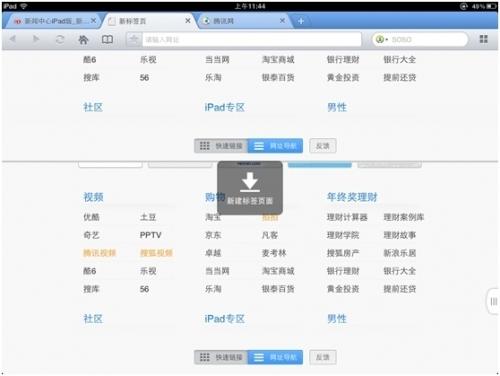The width and height of the screenshot is (500, 376).
Task: Open the 搜狐房产 link
Action: pyautogui.click(x=343, y=253)
